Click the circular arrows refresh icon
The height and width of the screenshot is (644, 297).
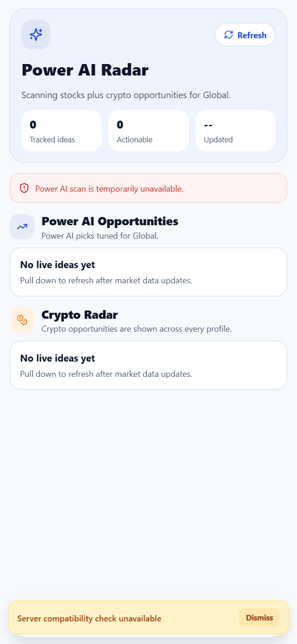[228, 35]
